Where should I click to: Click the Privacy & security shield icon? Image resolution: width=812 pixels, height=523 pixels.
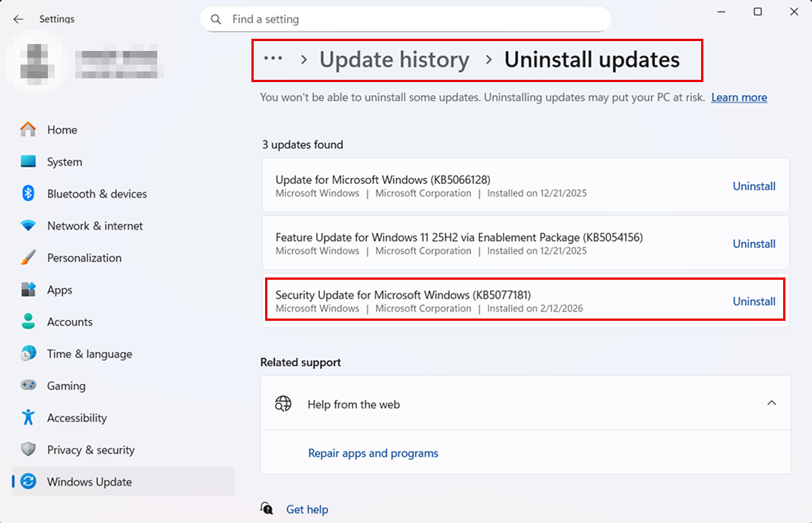coord(28,449)
